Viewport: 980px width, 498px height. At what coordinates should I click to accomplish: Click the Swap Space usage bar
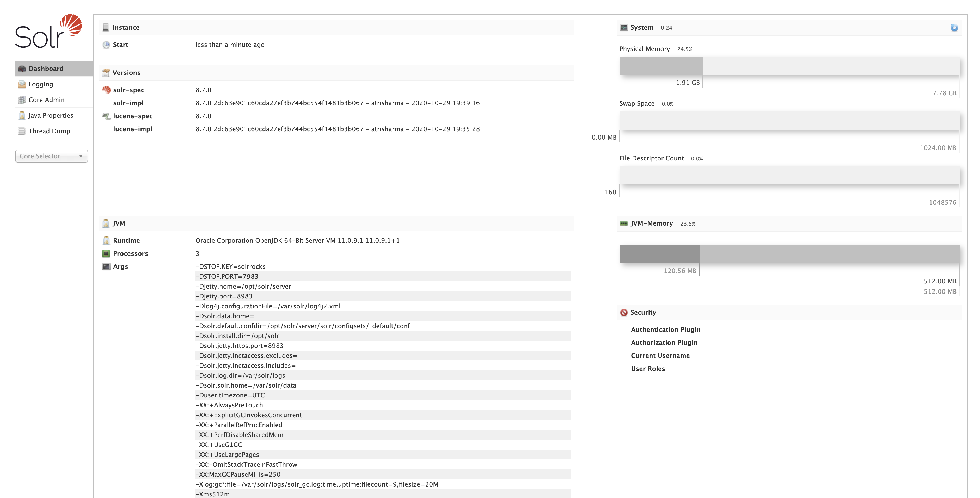(789, 121)
